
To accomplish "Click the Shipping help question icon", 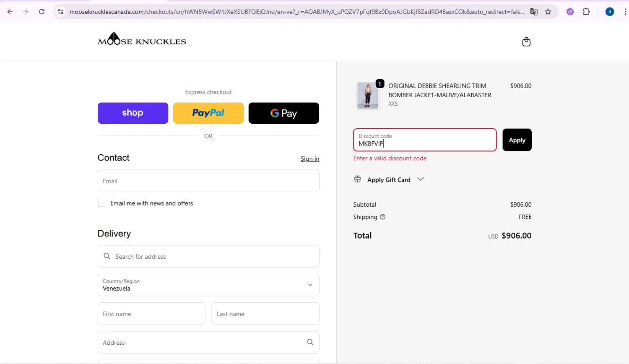I will 382,217.
